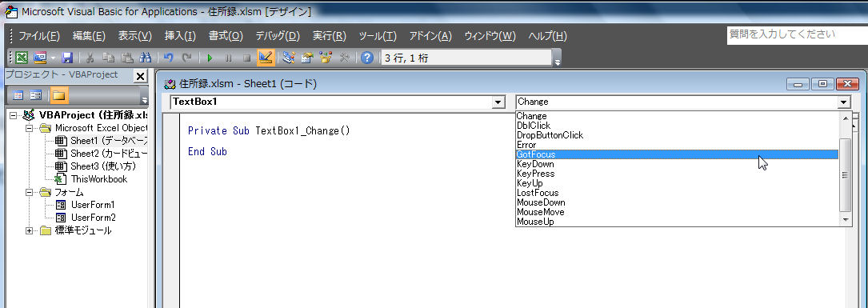Collapse Microsoft Excel Objects folder
This screenshot has height=308, width=868.
[x=29, y=128]
